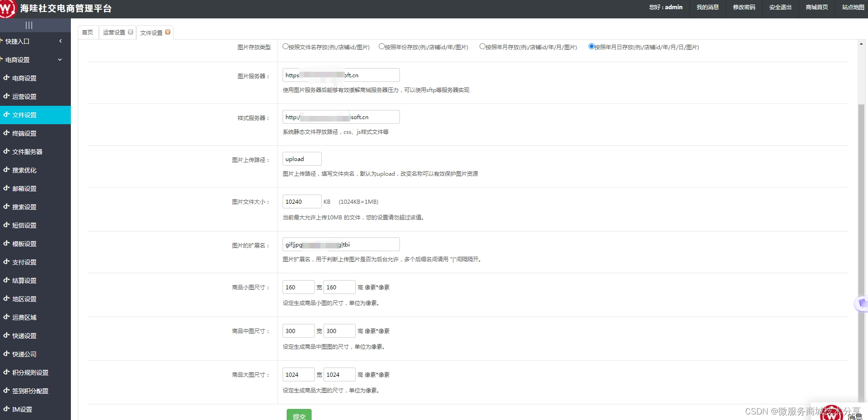
Task: Select 按照年份存放 radio option
Action: pos(382,46)
